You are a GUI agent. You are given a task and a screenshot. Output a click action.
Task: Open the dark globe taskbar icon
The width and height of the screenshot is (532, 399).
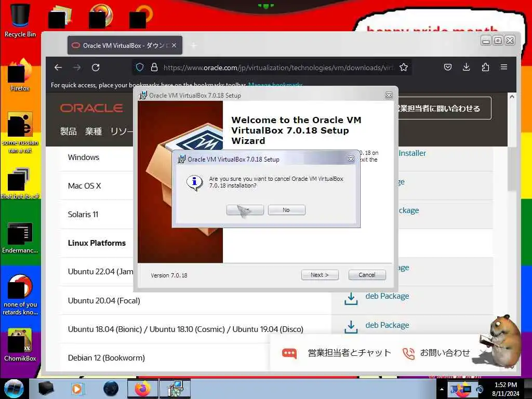111,389
